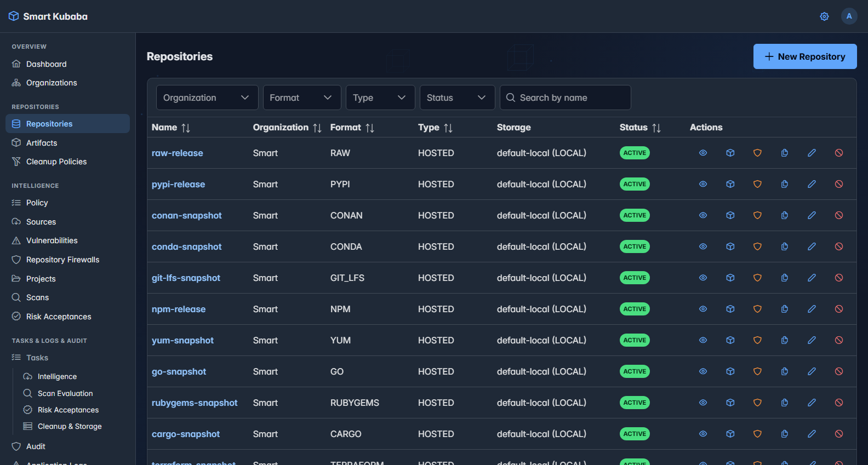
Task: Click the eye view icon for git-lfs-snapshot
Action: [703, 278]
